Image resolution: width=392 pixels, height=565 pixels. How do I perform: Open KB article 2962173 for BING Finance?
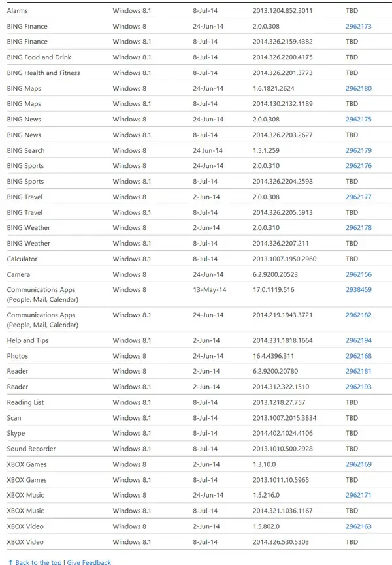(359, 26)
